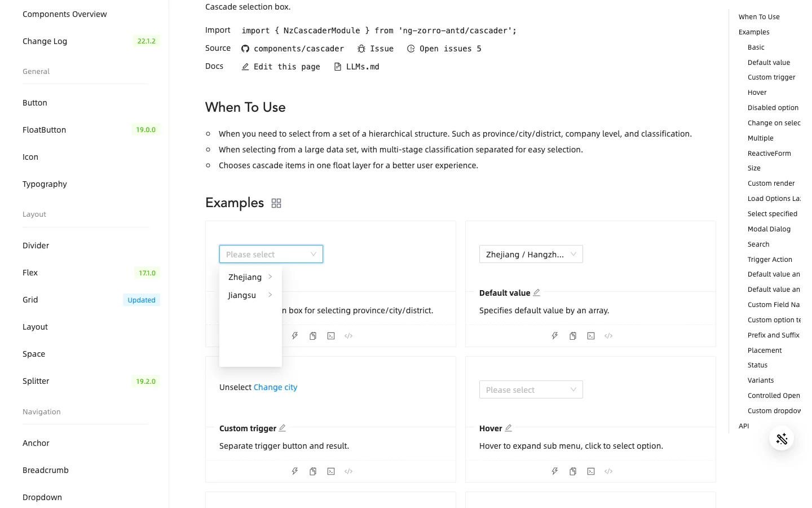Screen dimensions: 812x508
Task: Click the grid icon next to Examples heading
Action: coord(276,203)
